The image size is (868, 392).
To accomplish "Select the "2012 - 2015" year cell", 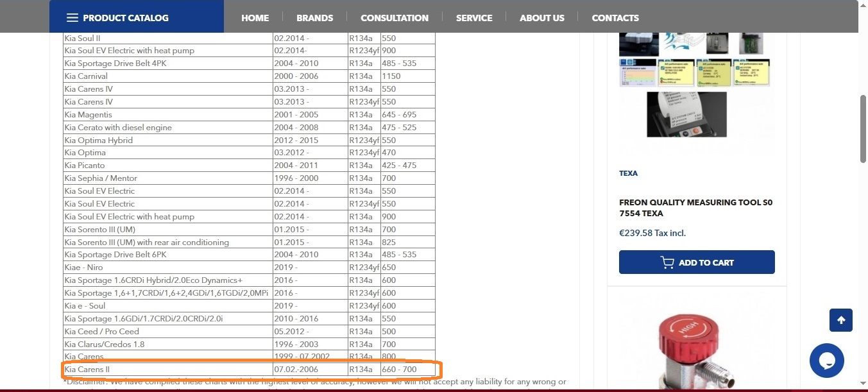I will pyautogui.click(x=310, y=140).
